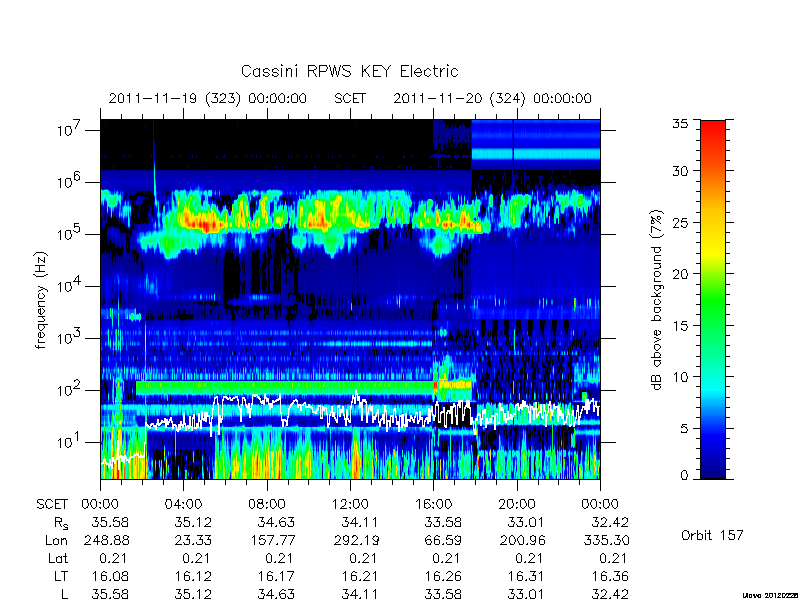Click the '04:00' time tick label
Image resolution: width=800 pixels, height=600 pixels.
click(x=183, y=504)
